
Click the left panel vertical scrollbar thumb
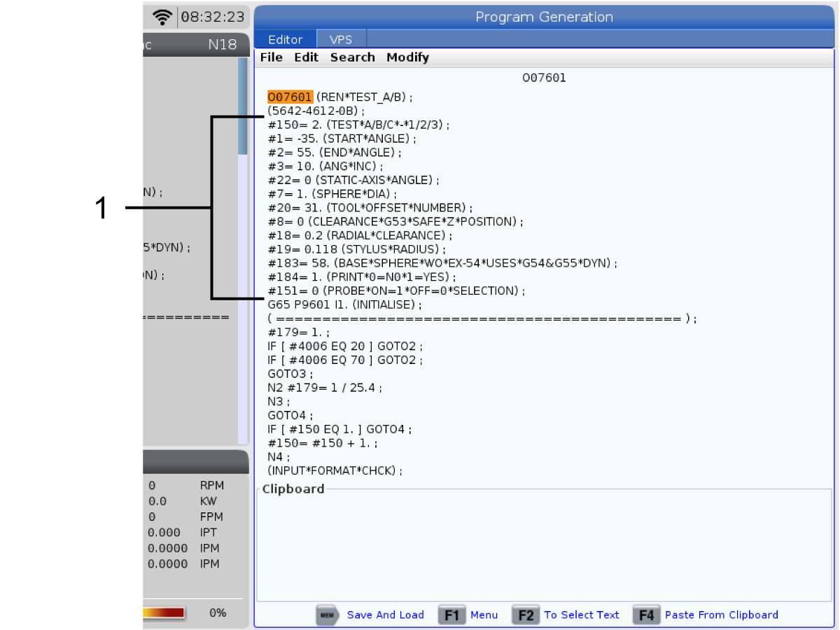(x=242, y=106)
